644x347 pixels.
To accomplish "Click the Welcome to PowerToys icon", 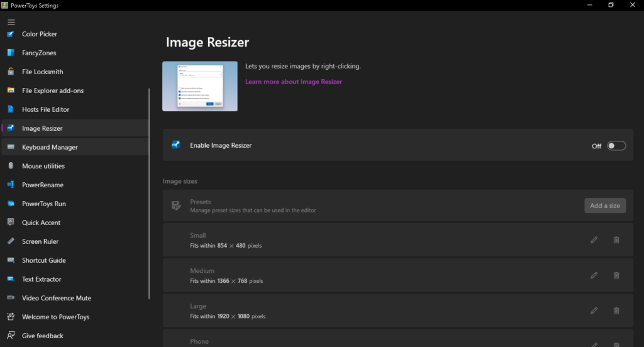I will (11, 317).
